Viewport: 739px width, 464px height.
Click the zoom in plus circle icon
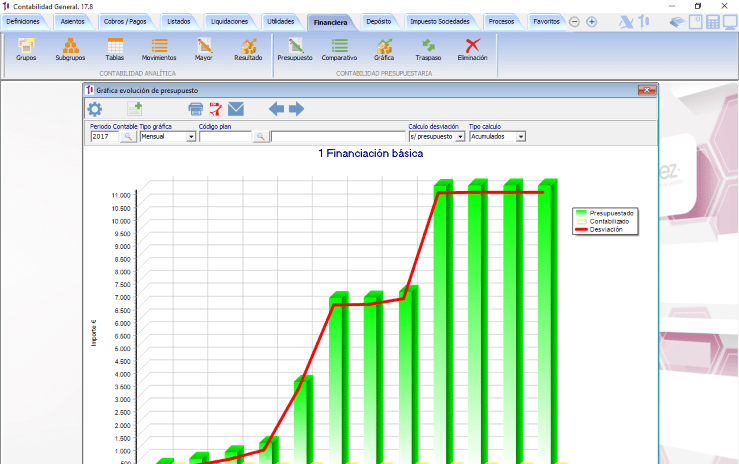click(x=591, y=22)
